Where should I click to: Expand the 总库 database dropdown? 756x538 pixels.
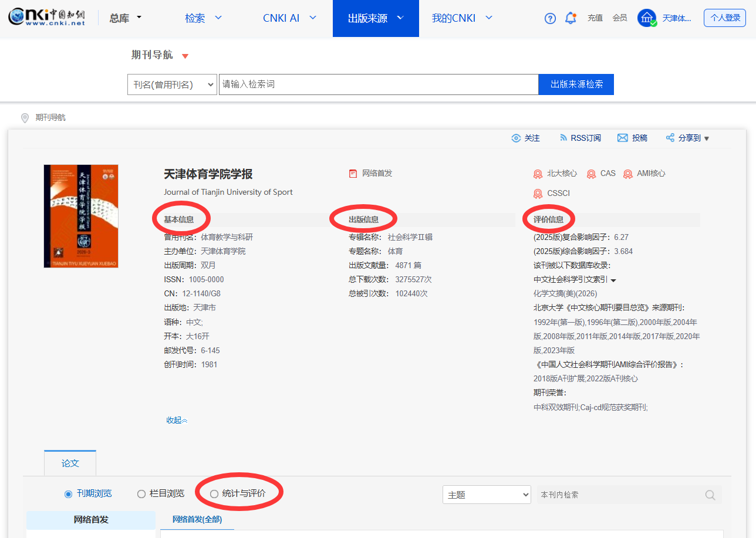126,18
